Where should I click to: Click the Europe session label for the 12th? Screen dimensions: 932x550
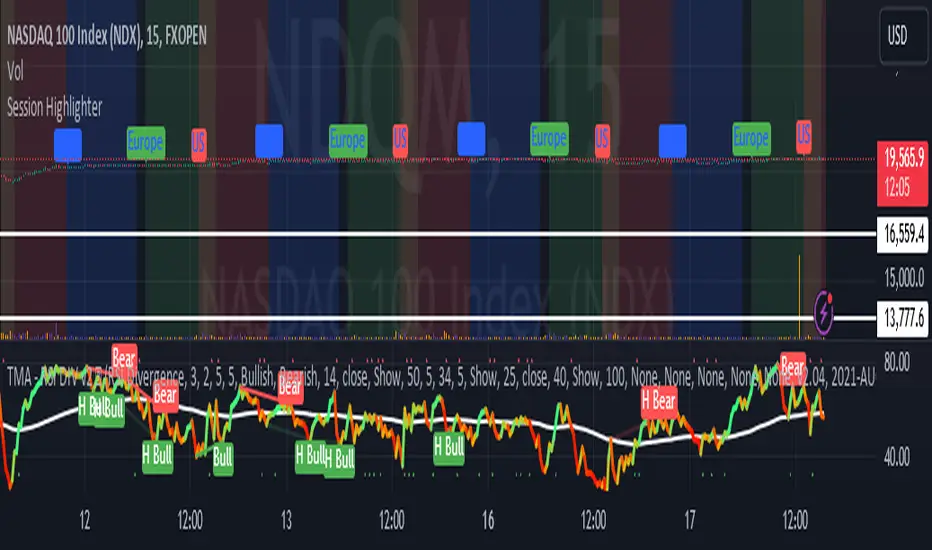146,142
